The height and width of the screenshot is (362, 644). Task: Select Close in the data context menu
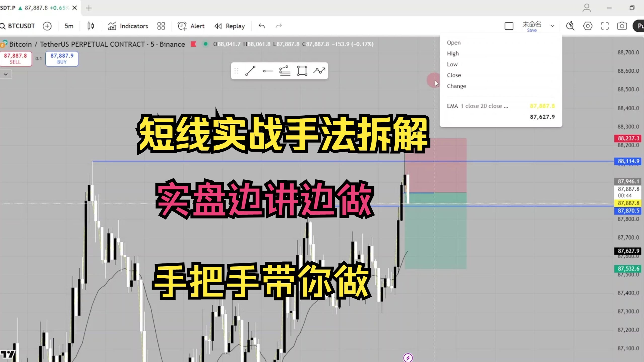point(454,75)
